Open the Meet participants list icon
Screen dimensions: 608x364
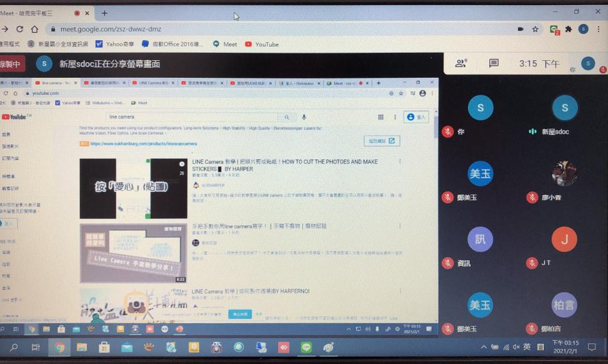point(462,63)
